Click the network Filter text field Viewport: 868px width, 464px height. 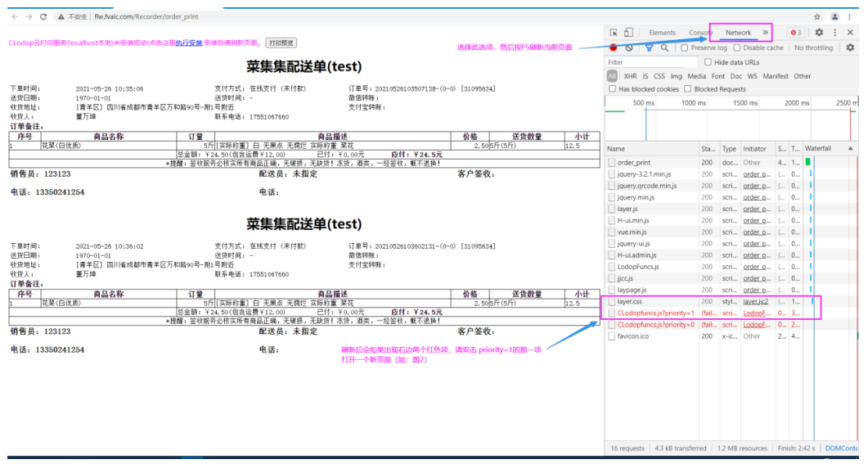click(x=650, y=62)
